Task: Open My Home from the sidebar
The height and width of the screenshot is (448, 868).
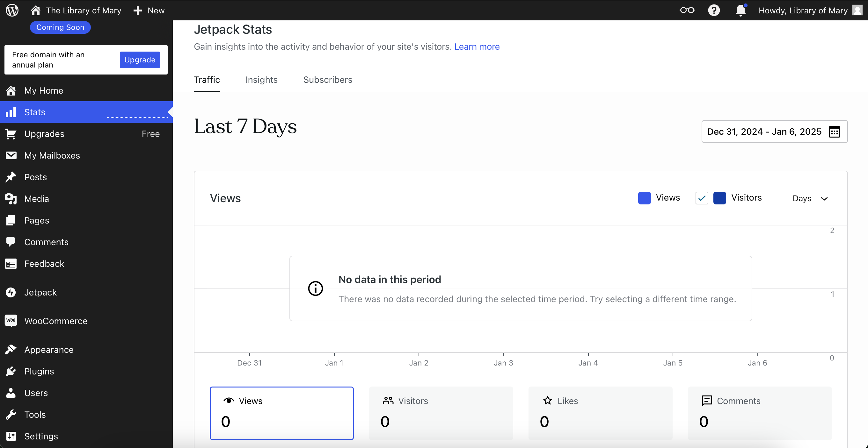Action: 43,90
